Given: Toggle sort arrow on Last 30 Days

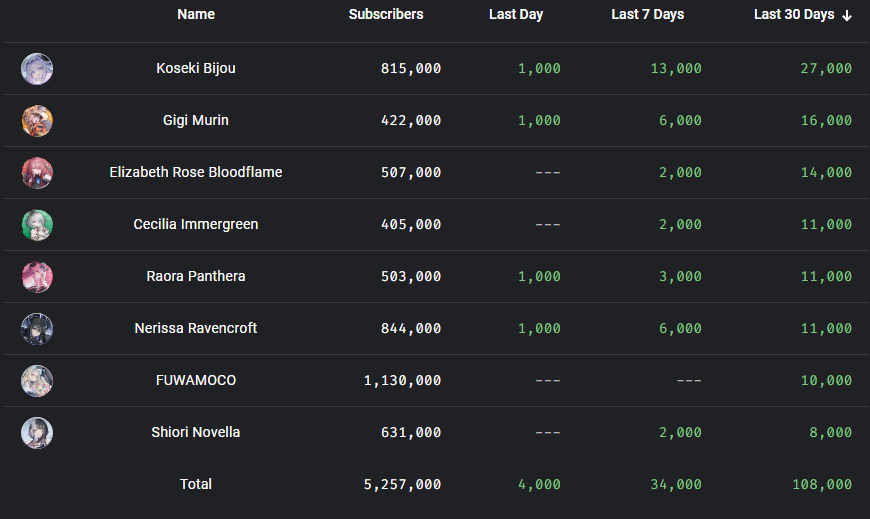Looking at the screenshot, I should (847, 15).
